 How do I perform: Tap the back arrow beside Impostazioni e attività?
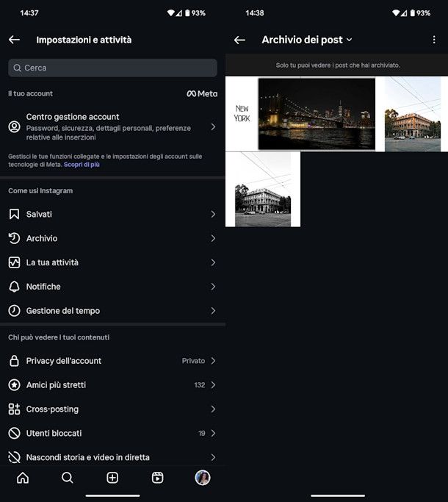tap(14, 40)
